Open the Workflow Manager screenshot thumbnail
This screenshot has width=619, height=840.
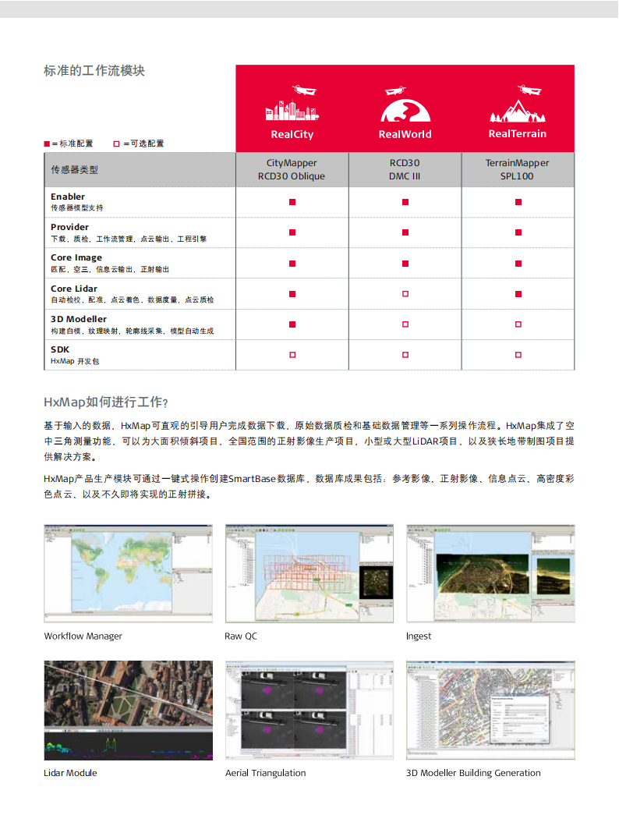(129, 573)
